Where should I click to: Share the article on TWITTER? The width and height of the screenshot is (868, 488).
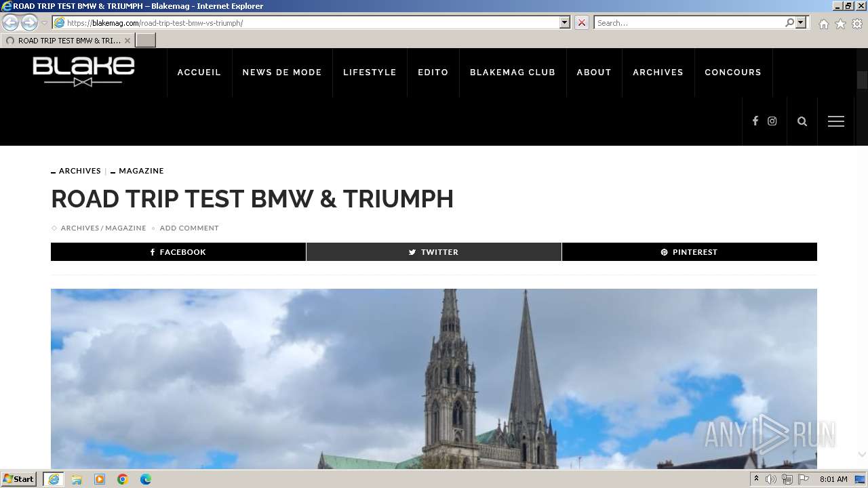coord(434,251)
